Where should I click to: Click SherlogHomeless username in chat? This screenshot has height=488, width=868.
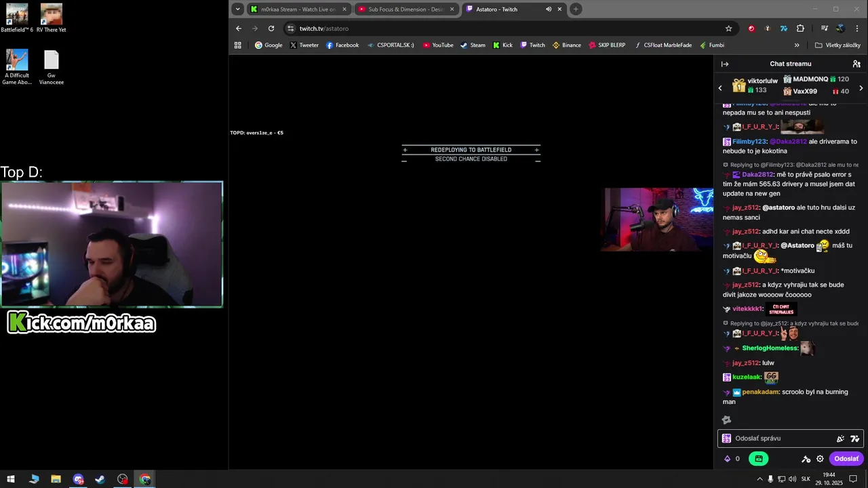click(x=769, y=348)
